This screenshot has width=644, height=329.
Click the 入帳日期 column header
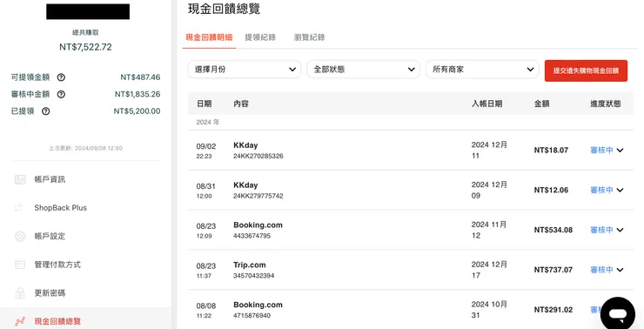(486, 104)
